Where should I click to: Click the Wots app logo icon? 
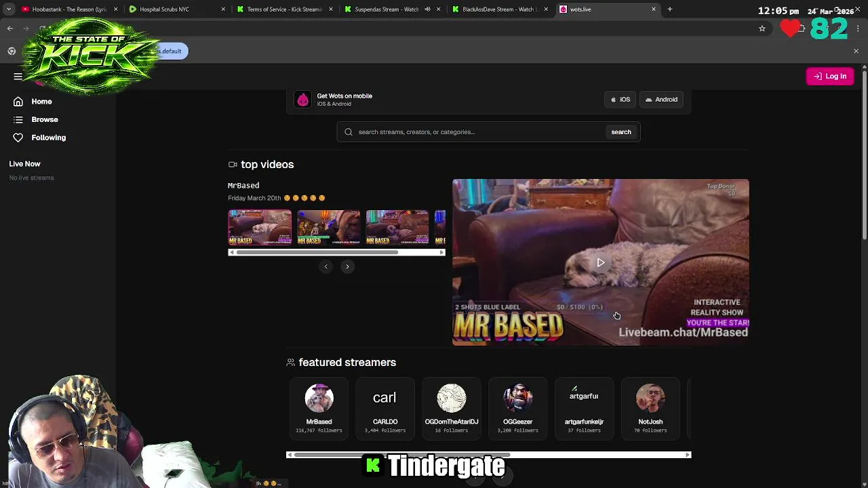click(x=302, y=100)
